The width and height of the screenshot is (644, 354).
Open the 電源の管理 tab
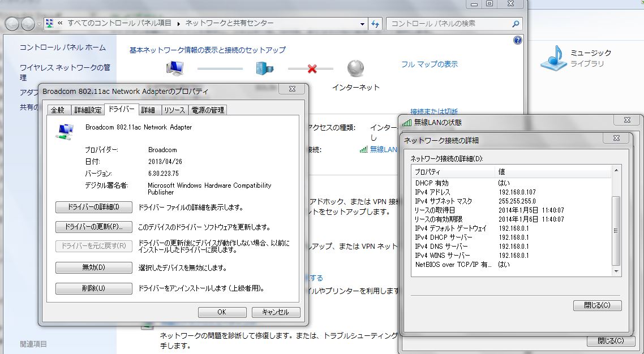[208, 110]
